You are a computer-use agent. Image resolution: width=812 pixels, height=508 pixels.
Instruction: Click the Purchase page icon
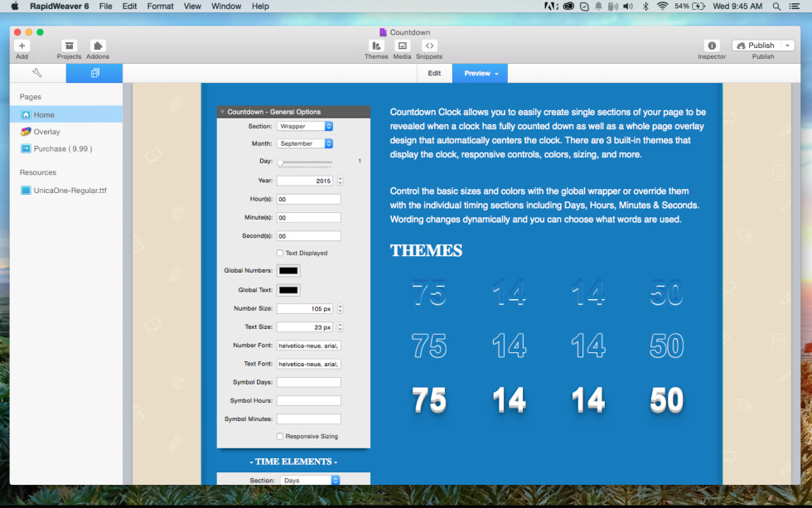tap(26, 148)
